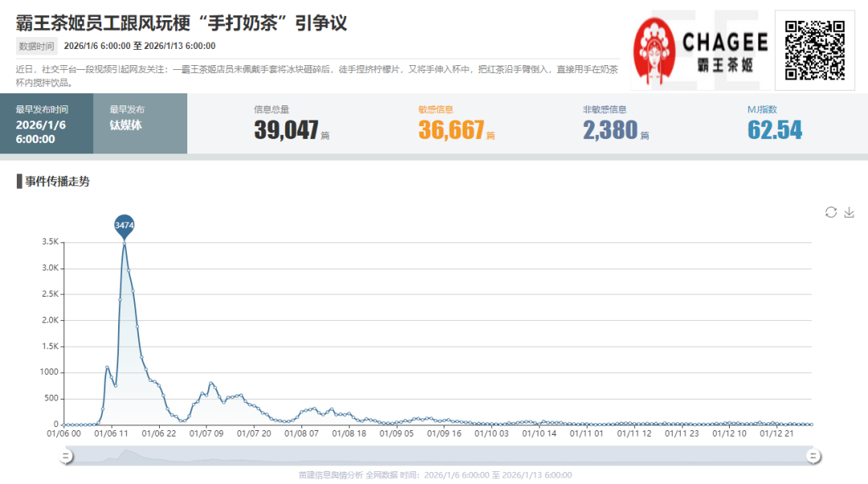Image resolution: width=868 pixels, height=484 pixels.
Task: Click the 36,667 sensitive information count
Action: click(451, 130)
